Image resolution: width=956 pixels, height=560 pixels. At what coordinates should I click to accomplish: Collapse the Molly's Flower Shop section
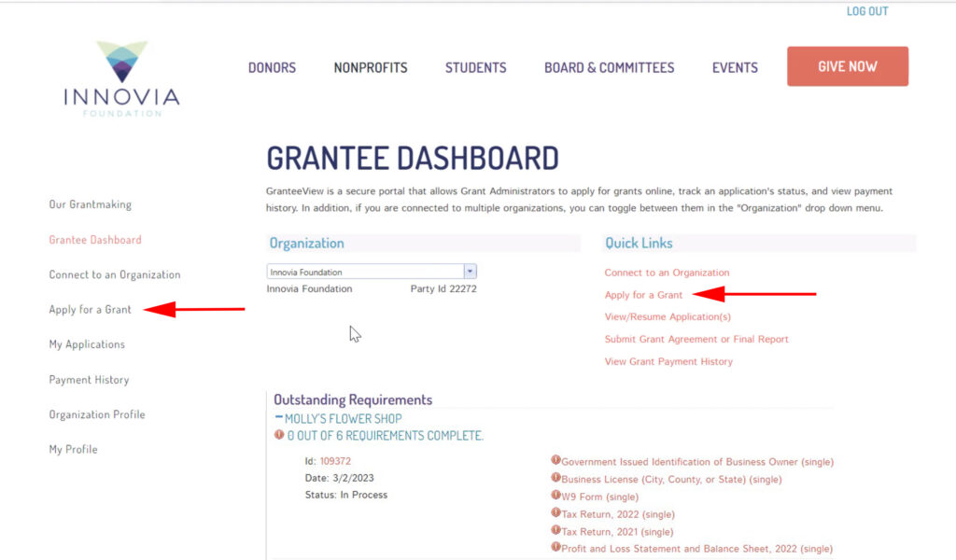[278, 417]
